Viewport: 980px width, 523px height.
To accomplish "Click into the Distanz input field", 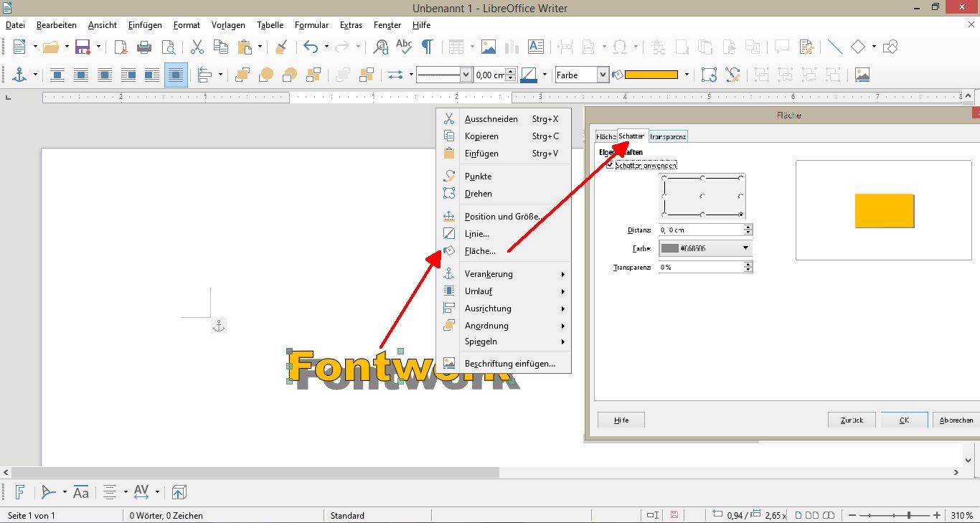I will (700, 230).
